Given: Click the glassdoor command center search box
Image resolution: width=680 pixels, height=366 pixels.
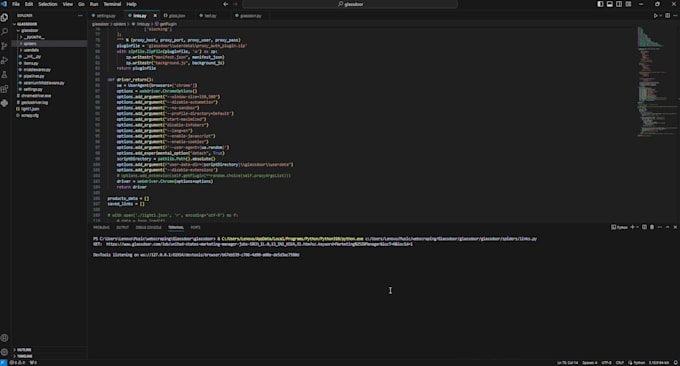Looking at the screenshot, I should [350, 4].
